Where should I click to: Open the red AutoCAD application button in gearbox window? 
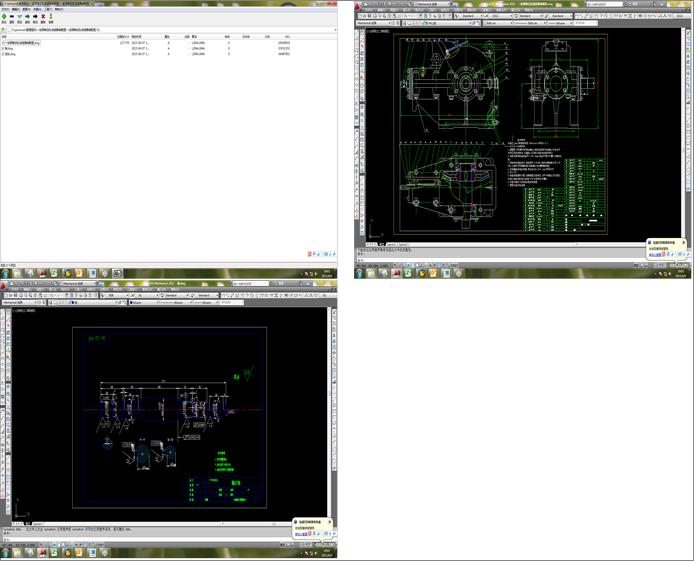(358, 4)
